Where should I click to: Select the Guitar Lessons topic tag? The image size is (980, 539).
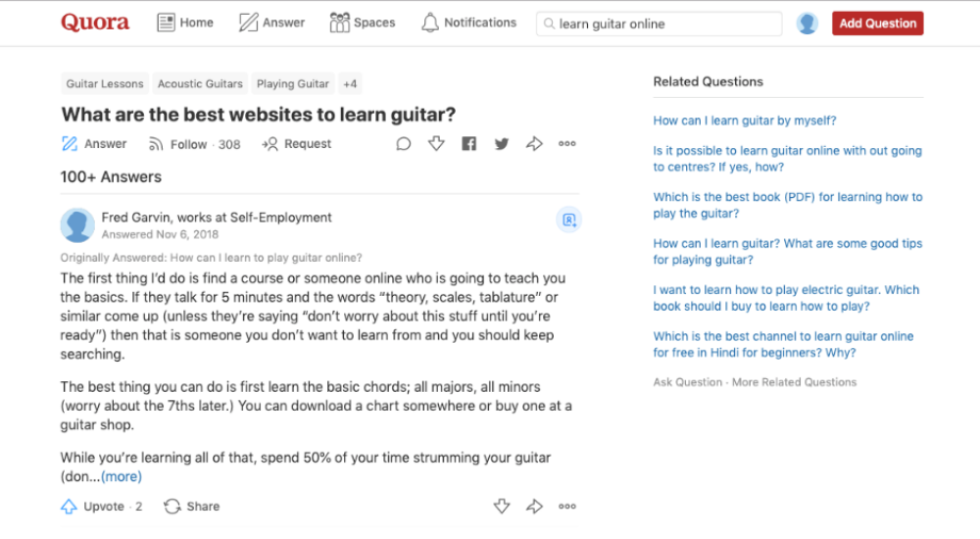(x=105, y=83)
